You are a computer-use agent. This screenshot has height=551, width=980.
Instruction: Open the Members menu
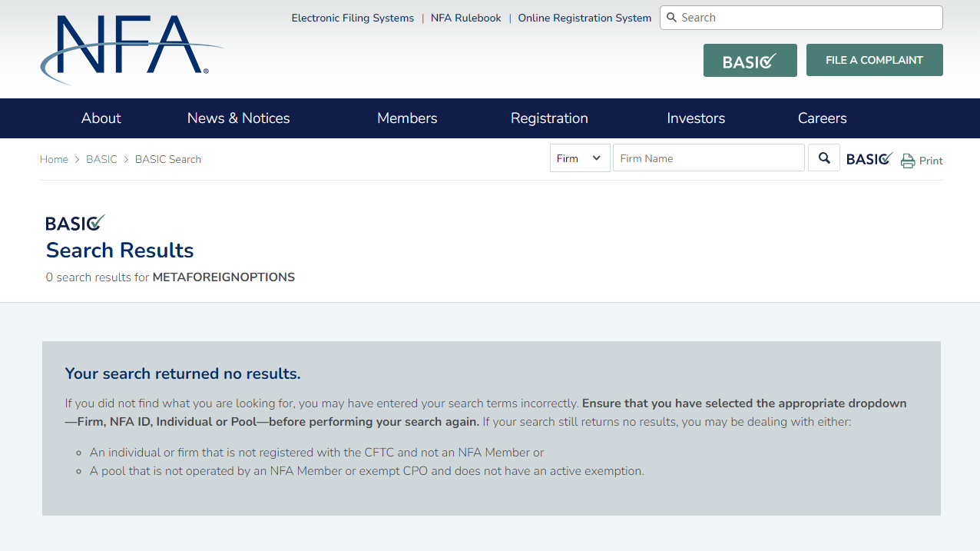pyautogui.click(x=407, y=118)
